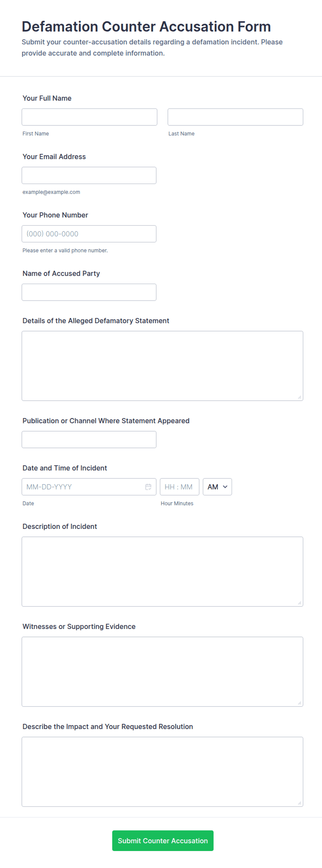The height and width of the screenshot is (868, 322).
Task: Click the Impact and Requested Resolution textarea
Action: [162, 772]
